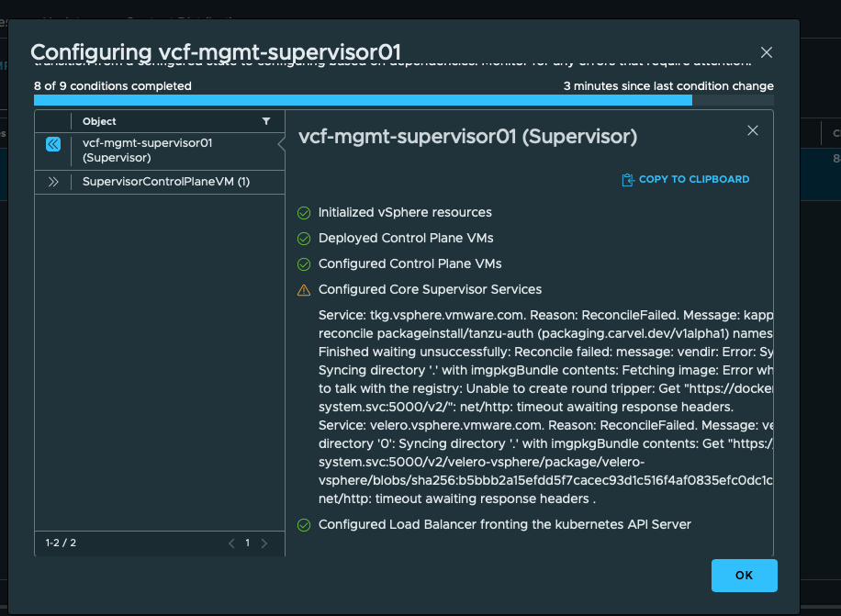Click the clipboard icon next to Copy
This screenshot has height=616, width=841.
(x=627, y=180)
